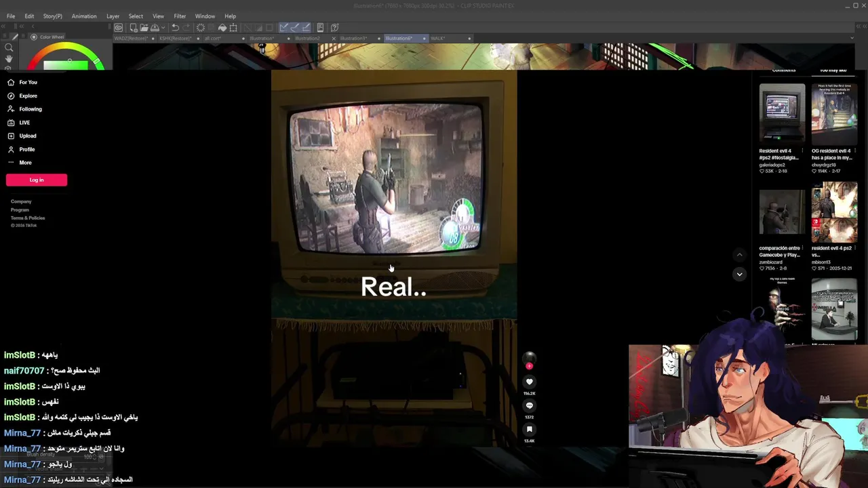Go to previous video with up arrow
868x488 pixels.
click(x=739, y=255)
